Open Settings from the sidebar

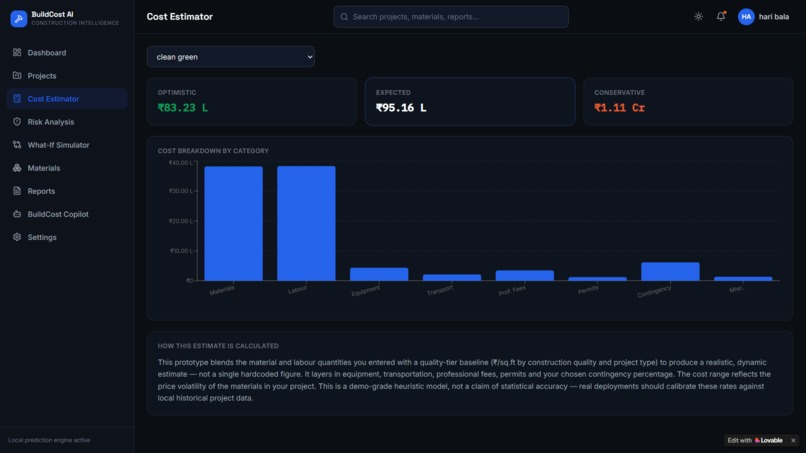tap(67, 237)
